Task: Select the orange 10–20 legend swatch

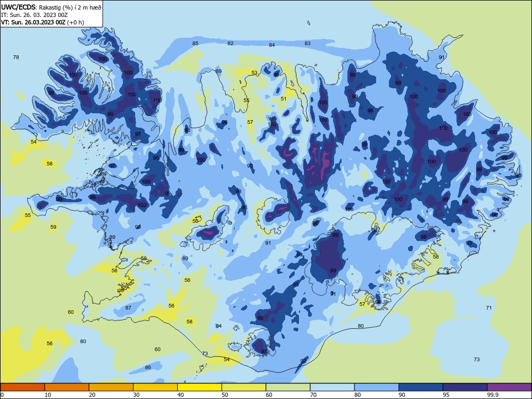Action: pyautogui.click(x=67, y=387)
